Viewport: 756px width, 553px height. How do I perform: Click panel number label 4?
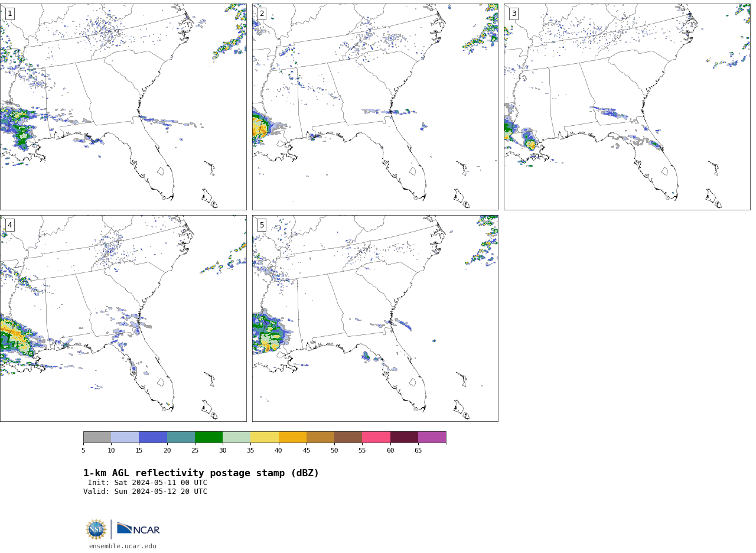(9, 225)
